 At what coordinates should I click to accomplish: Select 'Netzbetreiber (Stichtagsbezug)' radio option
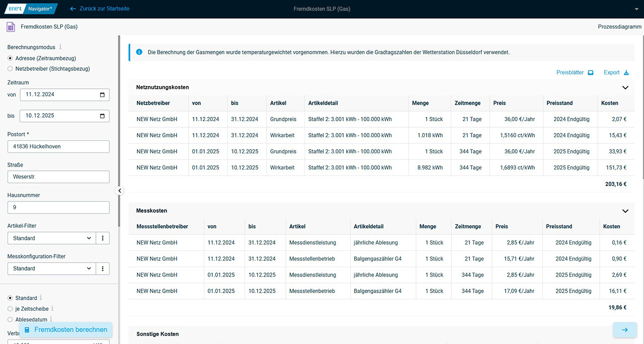coord(11,69)
